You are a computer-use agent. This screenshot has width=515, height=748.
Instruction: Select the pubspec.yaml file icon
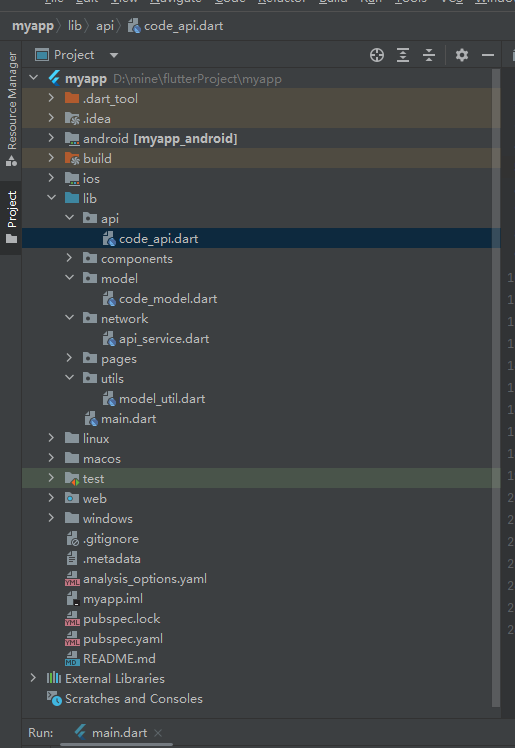click(x=72, y=639)
